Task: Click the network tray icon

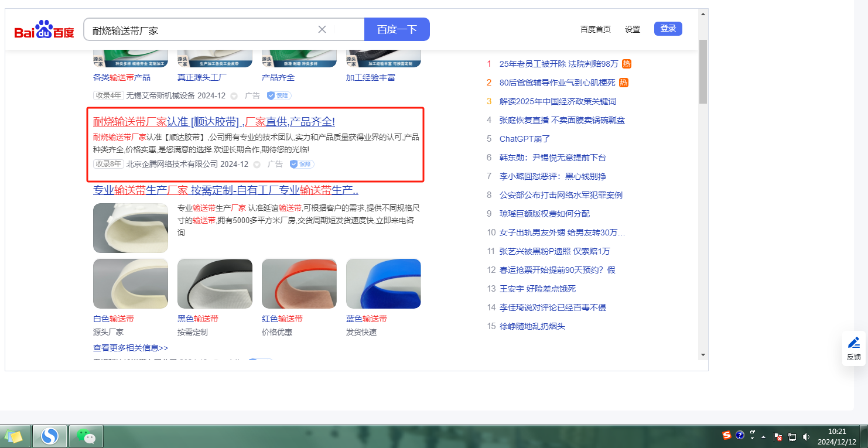Action: point(792,437)
